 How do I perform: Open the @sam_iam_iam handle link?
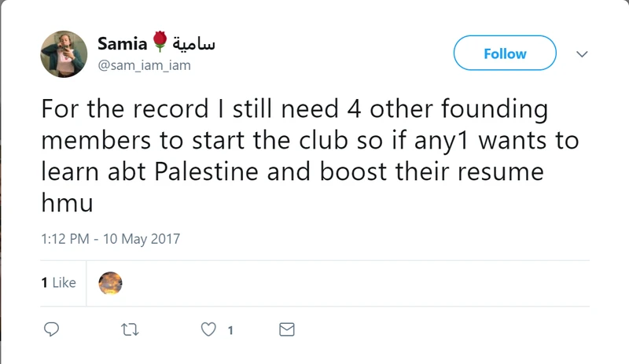pyautogui.click(x=144, y=66)
